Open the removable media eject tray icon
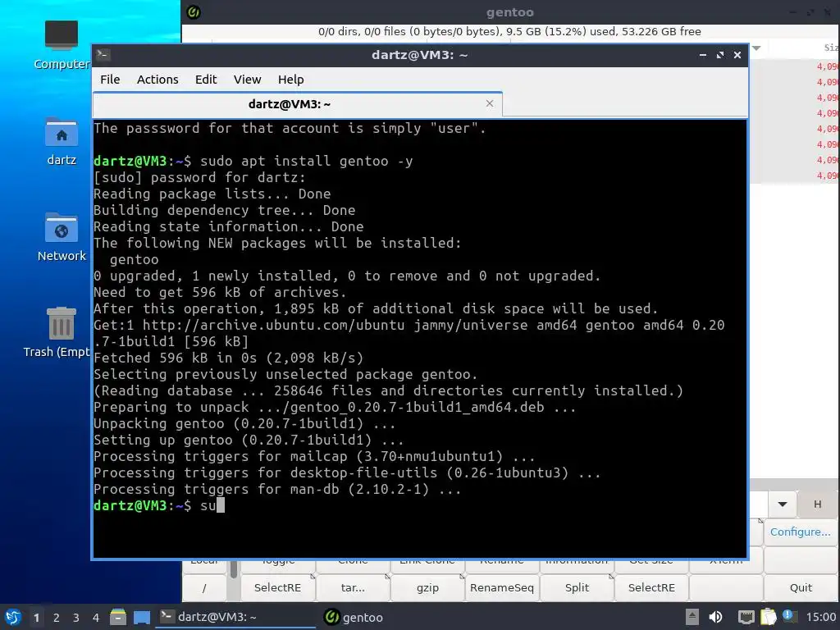This screenshot has height=630, width=840. 692,617
